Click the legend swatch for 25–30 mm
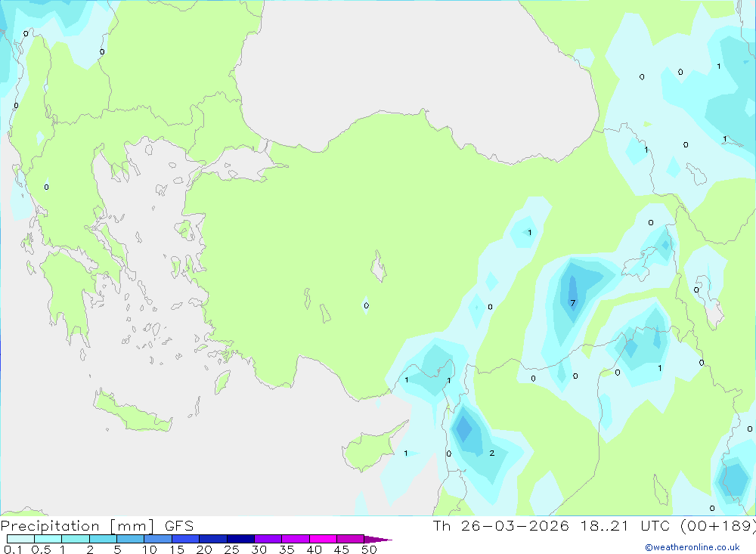756x554 pixels. [x=240, y=539]
